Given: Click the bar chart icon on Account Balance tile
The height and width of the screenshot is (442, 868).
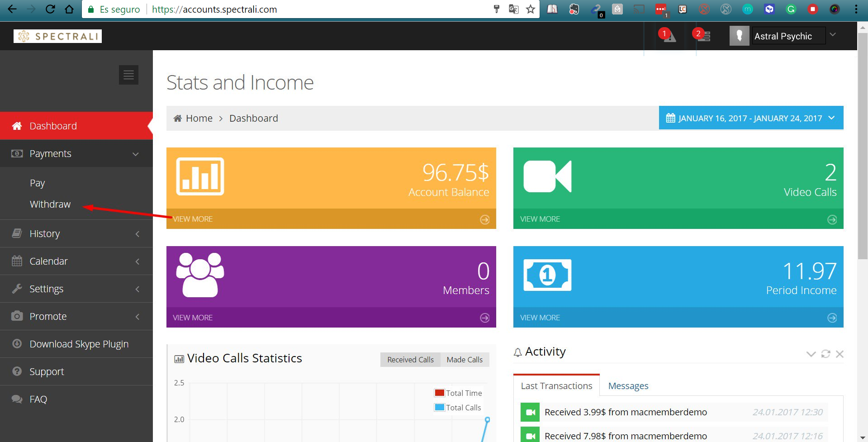Looking at the screenshot, I should (200, 176).
